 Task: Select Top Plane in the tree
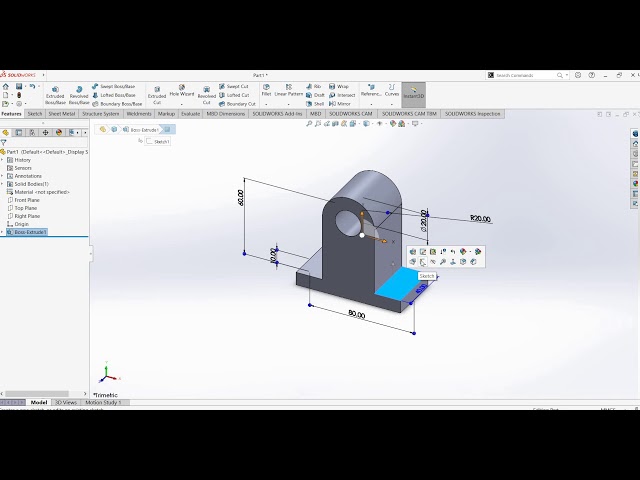pyautogui.click(x=25, y=208)
